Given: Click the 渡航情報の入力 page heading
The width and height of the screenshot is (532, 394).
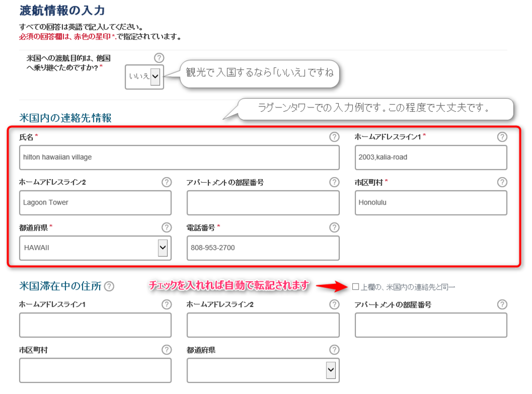Looking at the screenshot, I should pyautogui.click(x=62, y=10).
